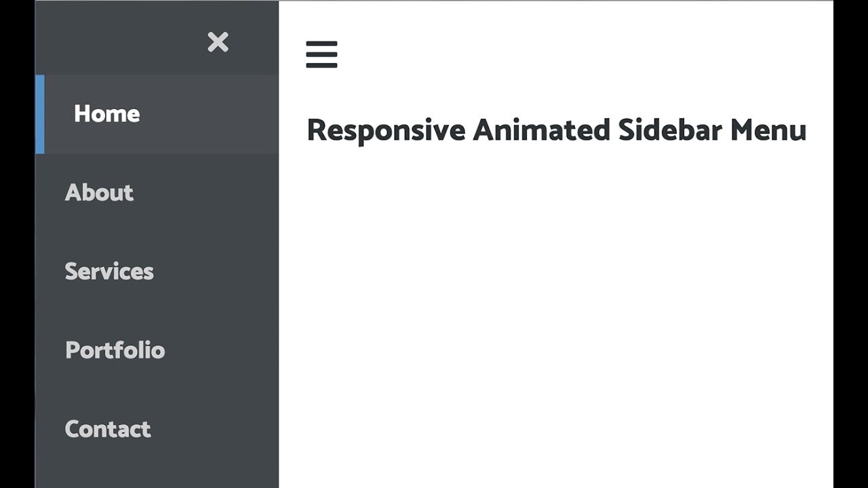Select Services in the sidebar
Viewport: 868px width, 488px height.
[x=109, y=271]
